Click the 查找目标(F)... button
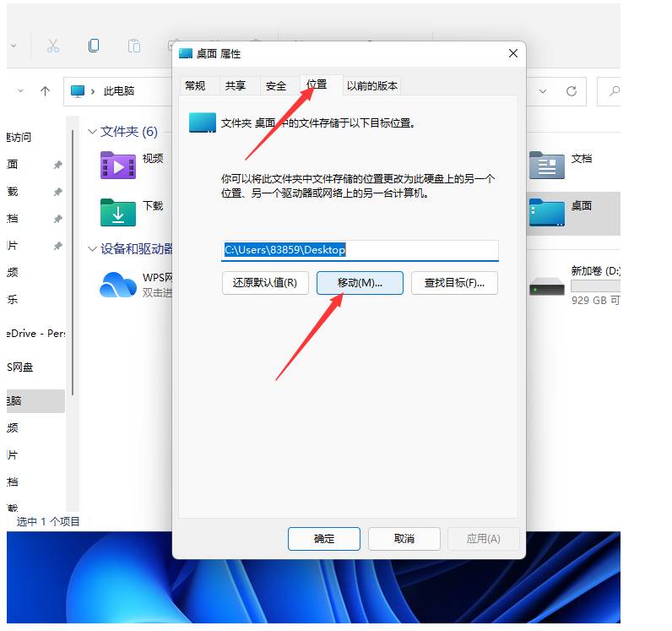Image resolution: width=672 pixels, height=631 pixels. click(x=454, y=283)
